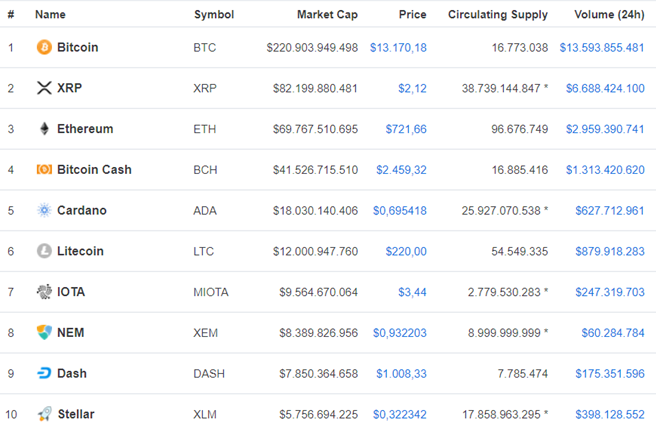Open Bitcoin volume $13.593.855.481
The width and height of the screenshot is (656, 433).
pos(602,48)
